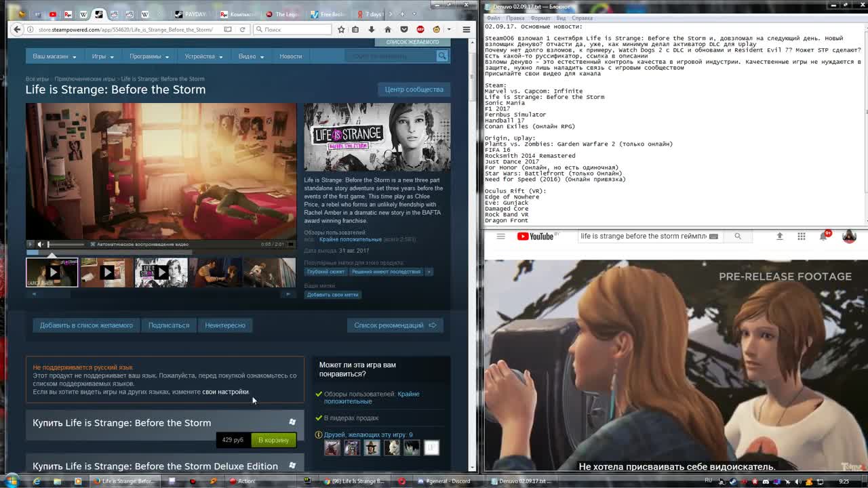This screenshot has width=868, height=488.
Task: Click Решения имеют последствия tag
Action: [x=386, y=272]
